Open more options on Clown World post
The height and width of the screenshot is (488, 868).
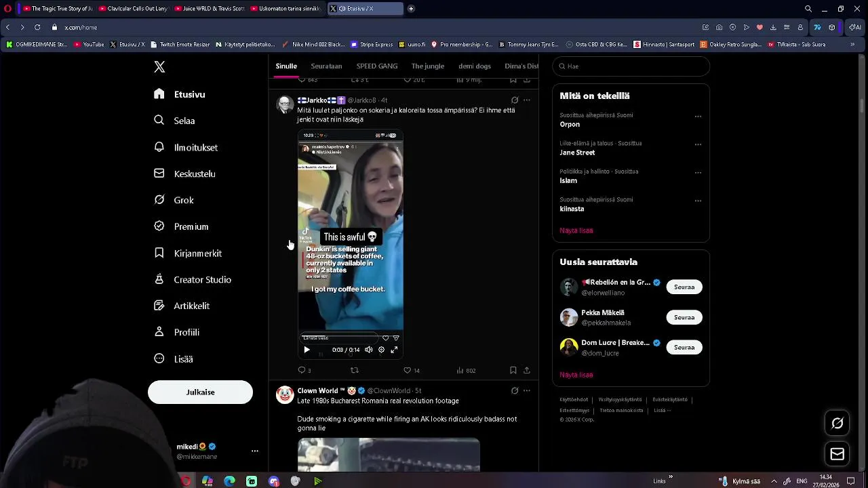(527, 391)
